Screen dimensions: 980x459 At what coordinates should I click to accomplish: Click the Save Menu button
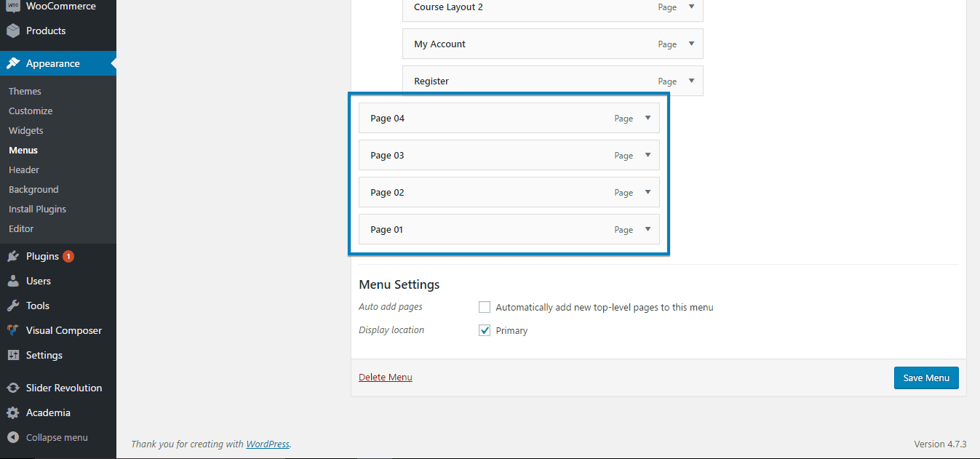926,378
